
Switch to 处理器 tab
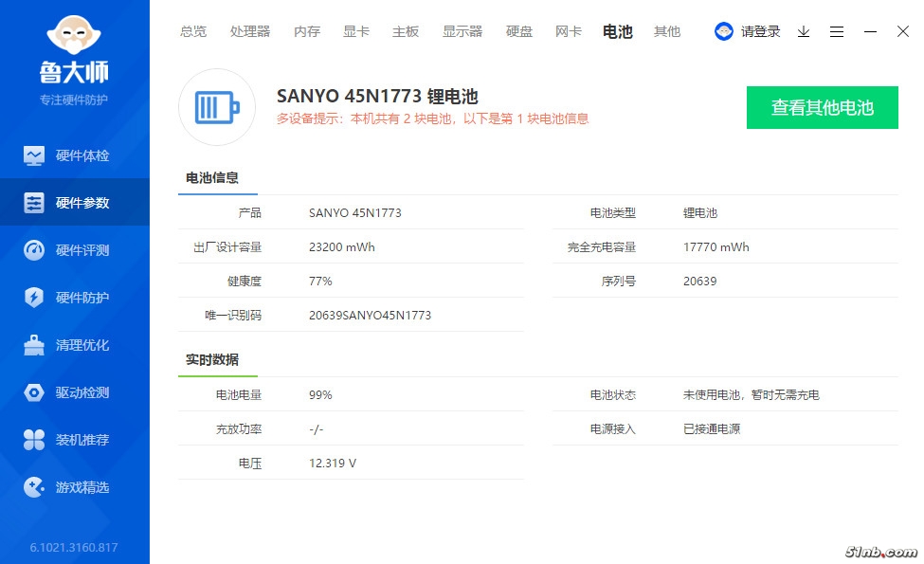click(250, 31)
